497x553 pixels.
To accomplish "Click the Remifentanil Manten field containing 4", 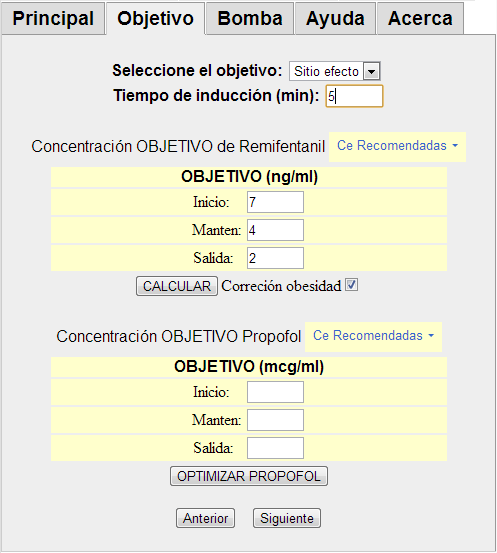I will (x=275, y=230).
